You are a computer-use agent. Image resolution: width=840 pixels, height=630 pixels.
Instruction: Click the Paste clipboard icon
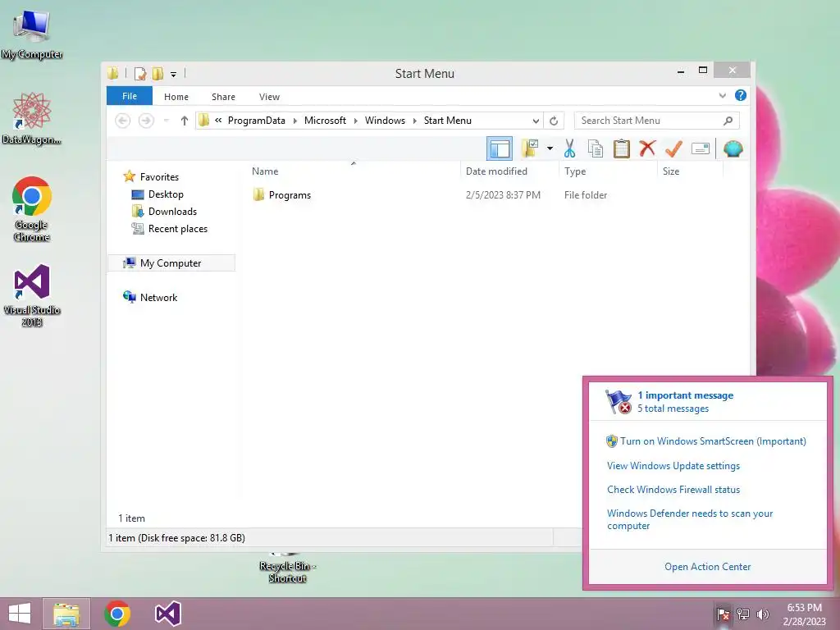(622, 148)
